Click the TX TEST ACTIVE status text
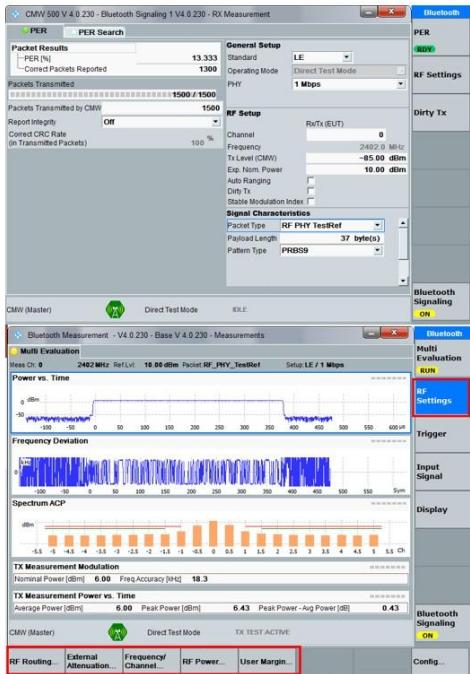Screen dimensions: 470x674 click(262, 632)
